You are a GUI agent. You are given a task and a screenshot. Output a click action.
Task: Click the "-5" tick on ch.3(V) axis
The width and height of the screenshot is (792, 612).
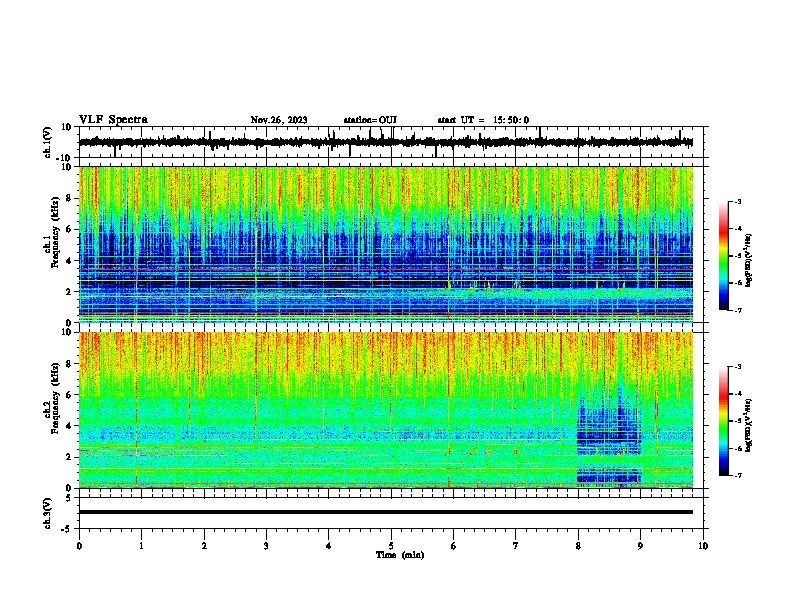point(67,529)
